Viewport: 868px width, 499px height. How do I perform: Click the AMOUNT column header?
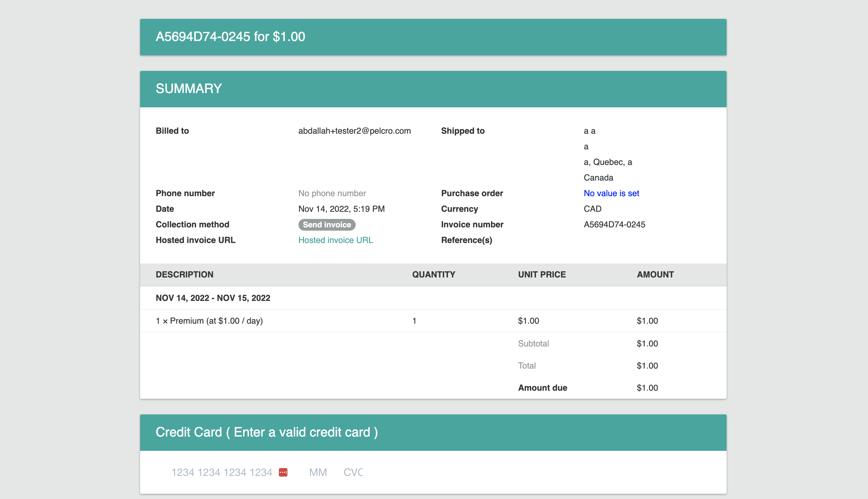tap(655, 275)
